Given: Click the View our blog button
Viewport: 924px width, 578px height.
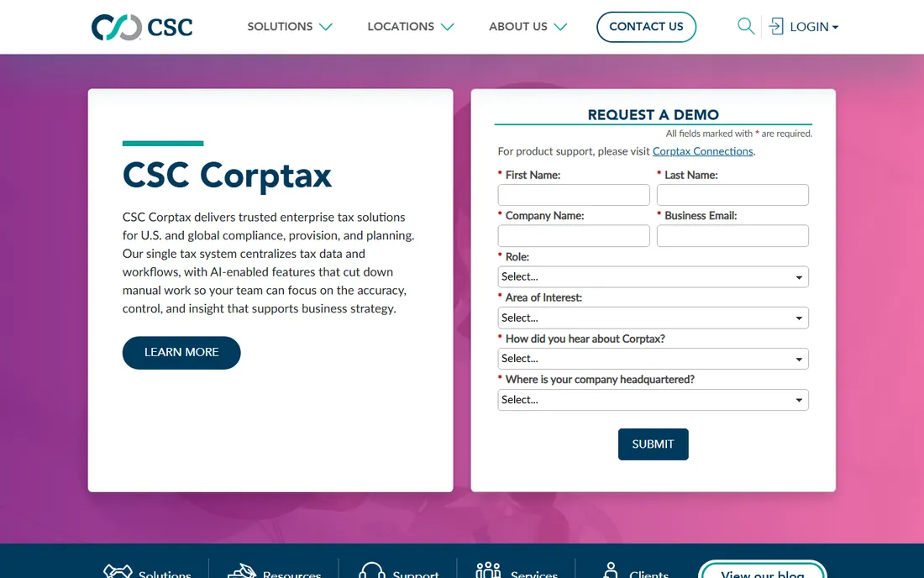Looking at the screenshot, I should [762, 570].
